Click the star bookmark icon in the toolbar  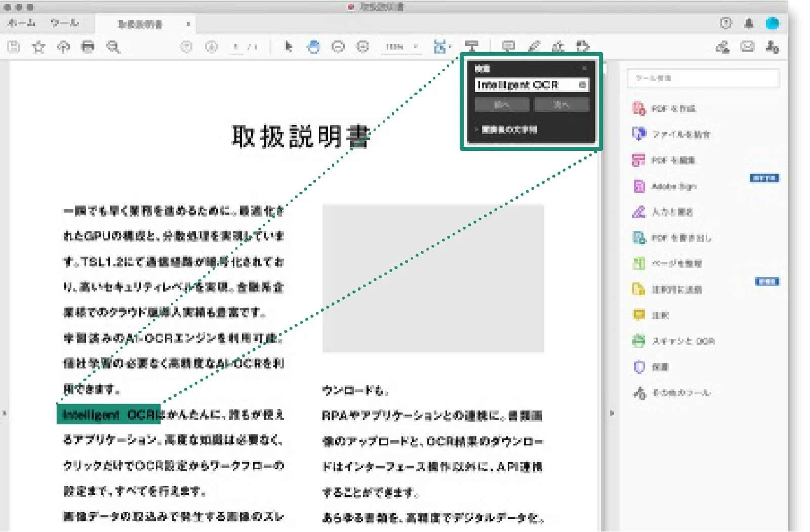click(38, 47)
